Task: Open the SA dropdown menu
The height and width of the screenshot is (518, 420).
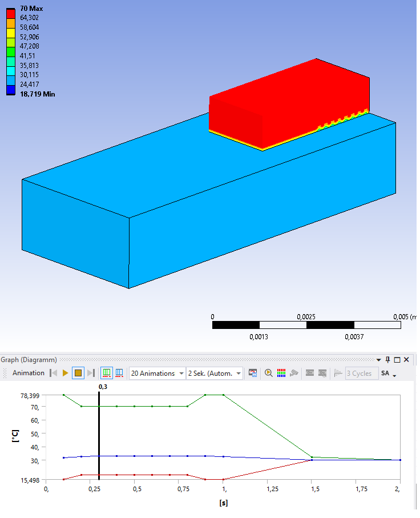Action: [389, 374]
